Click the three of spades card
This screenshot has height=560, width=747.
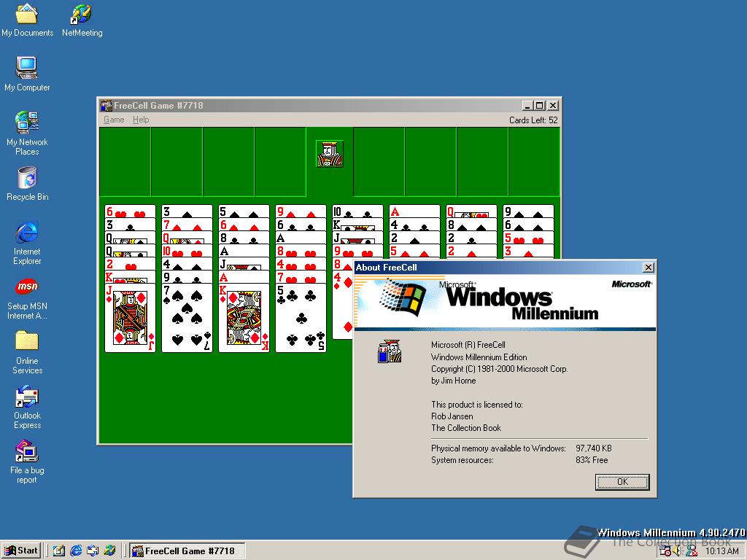[187, 211]
